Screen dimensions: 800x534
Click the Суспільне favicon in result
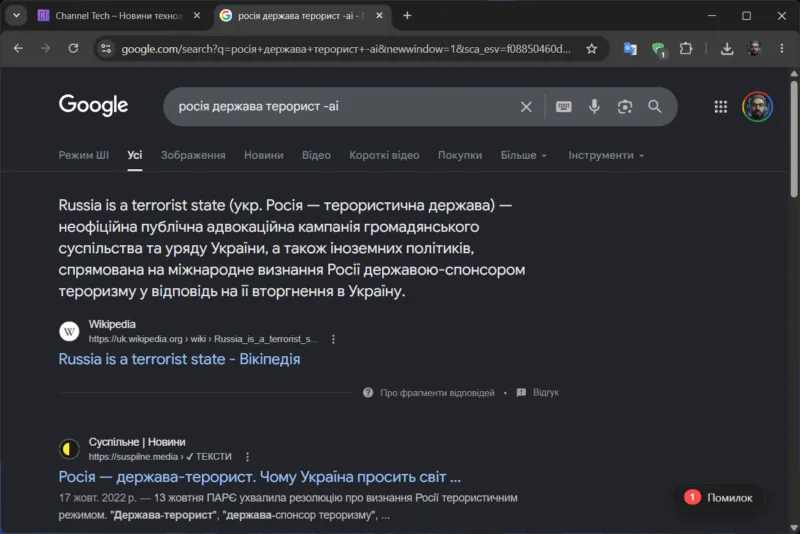69,449
